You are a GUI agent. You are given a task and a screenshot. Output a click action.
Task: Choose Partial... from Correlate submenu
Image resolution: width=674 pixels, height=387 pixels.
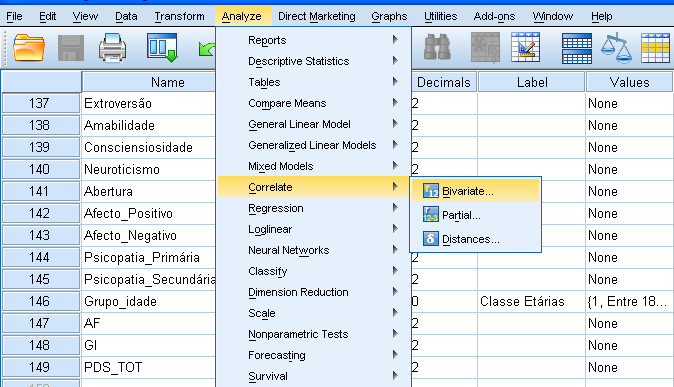pyautogui.click(x=475, y=215)
